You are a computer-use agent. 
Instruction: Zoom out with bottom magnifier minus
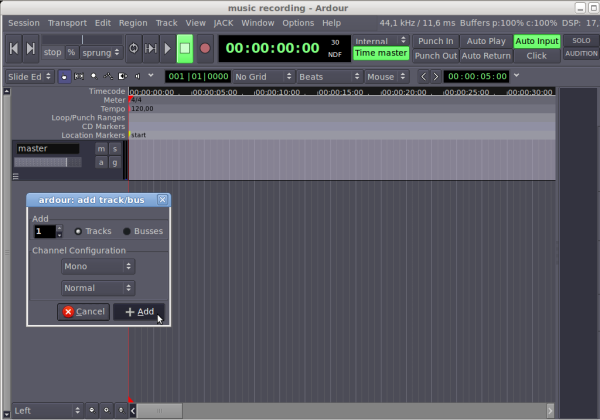(x=92, y=410)
